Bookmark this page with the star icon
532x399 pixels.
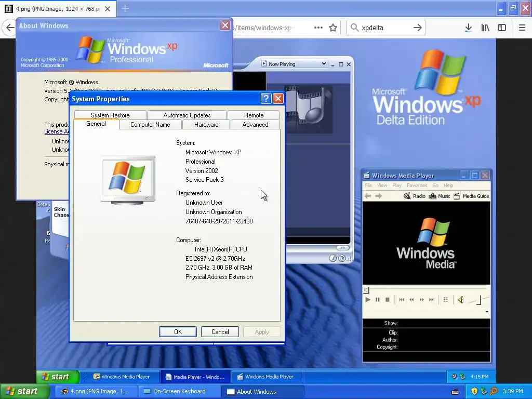(333, 28)
